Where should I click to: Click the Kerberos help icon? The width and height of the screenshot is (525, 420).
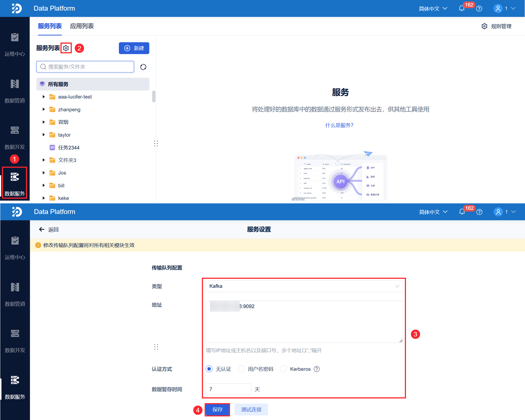click(316, 369)
